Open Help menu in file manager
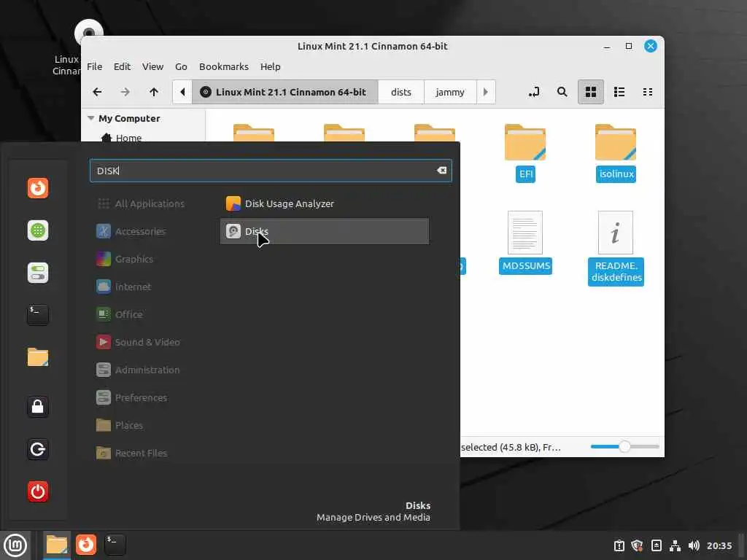 pyautogui.click(x=270, y=66)
